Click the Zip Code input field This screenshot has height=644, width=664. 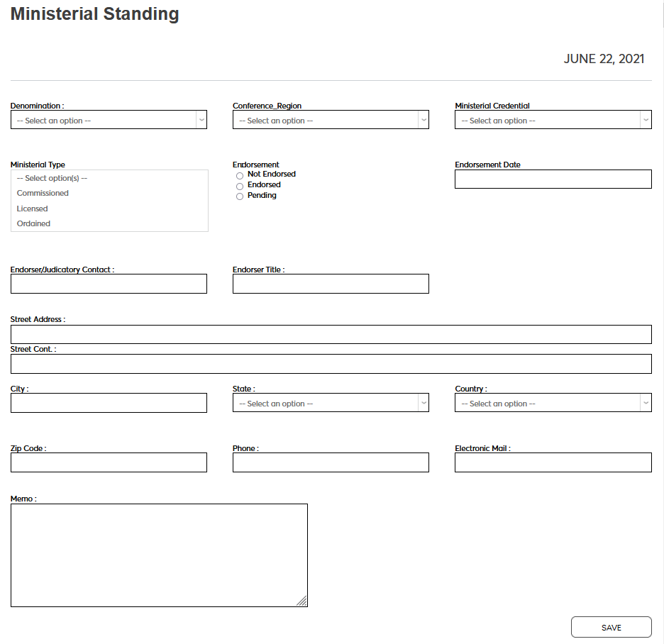pyautogui.click(x=109, y=462)
